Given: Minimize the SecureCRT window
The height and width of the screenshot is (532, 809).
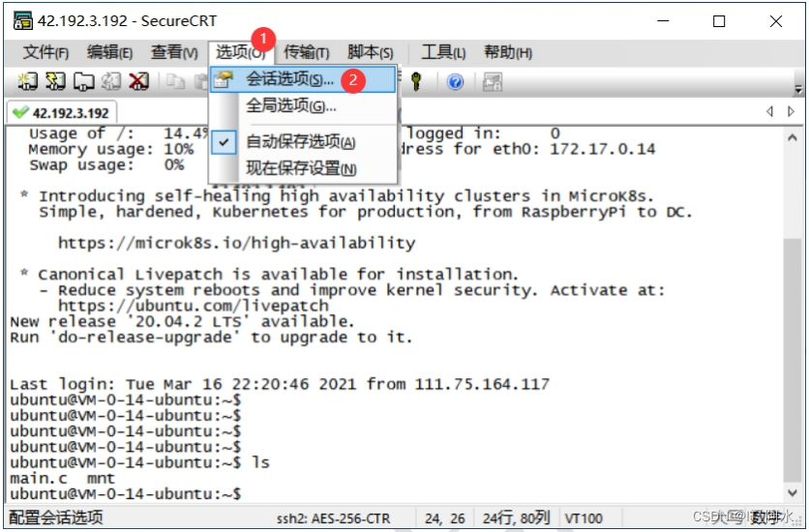Looking at the screenshot, I should click(664, 21).
